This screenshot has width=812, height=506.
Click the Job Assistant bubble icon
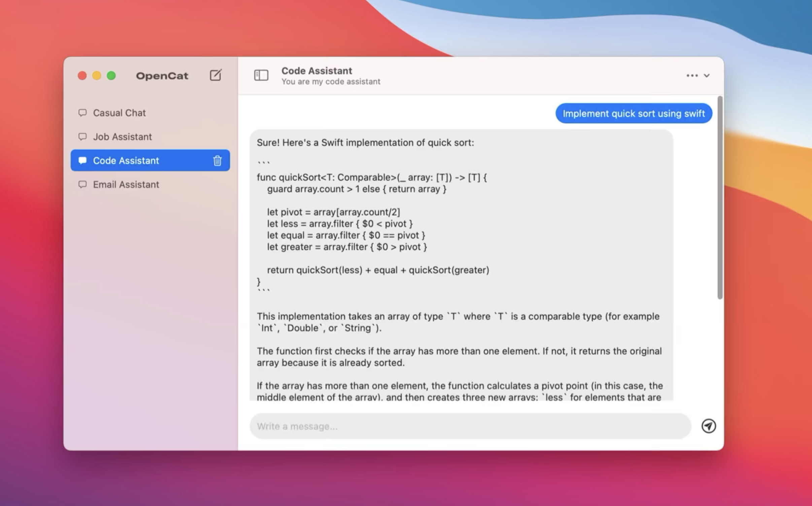[x=82, y=137]
